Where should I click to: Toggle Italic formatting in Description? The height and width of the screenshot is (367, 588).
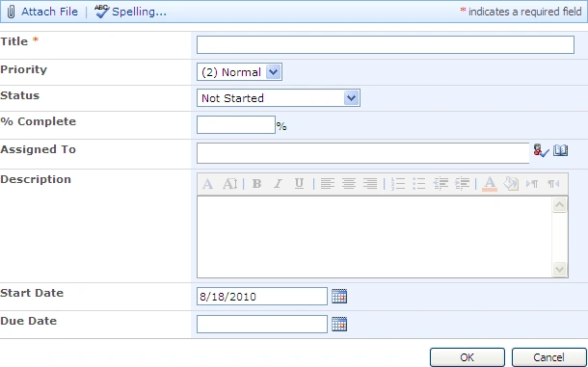[278, 184]
